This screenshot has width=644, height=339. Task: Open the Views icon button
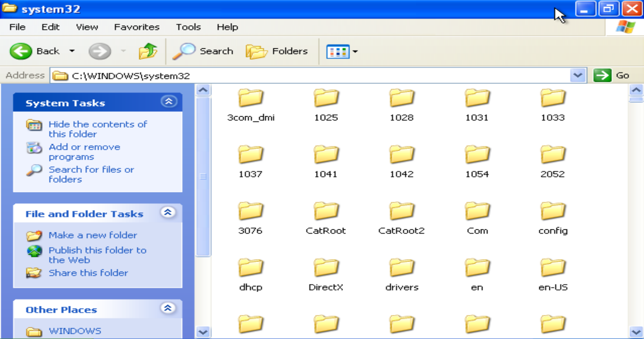(x=338, y=52)
